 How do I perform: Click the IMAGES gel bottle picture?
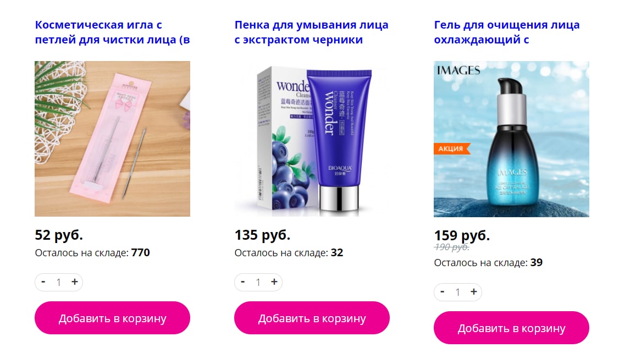(511, 139)
